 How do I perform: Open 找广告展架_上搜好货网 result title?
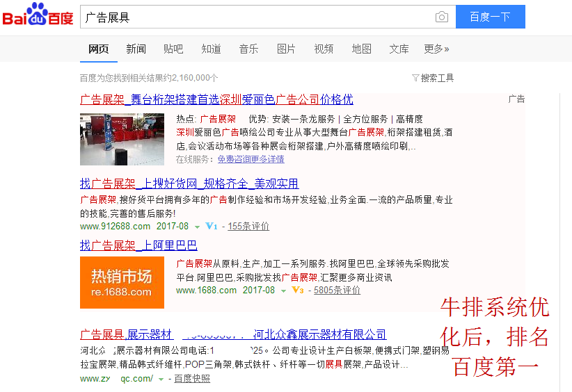click(189, 183)
